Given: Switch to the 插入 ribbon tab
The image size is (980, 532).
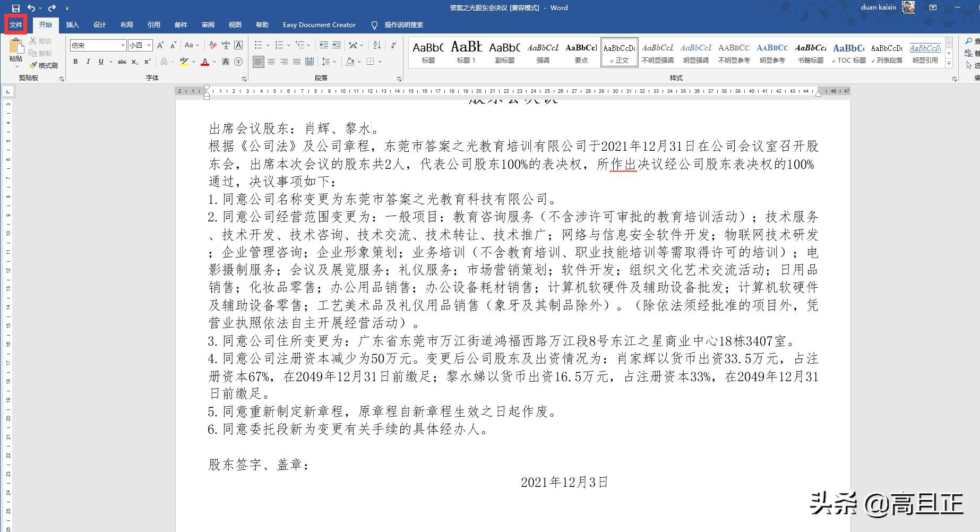Looking at the screenshot, I should (72, 24).
